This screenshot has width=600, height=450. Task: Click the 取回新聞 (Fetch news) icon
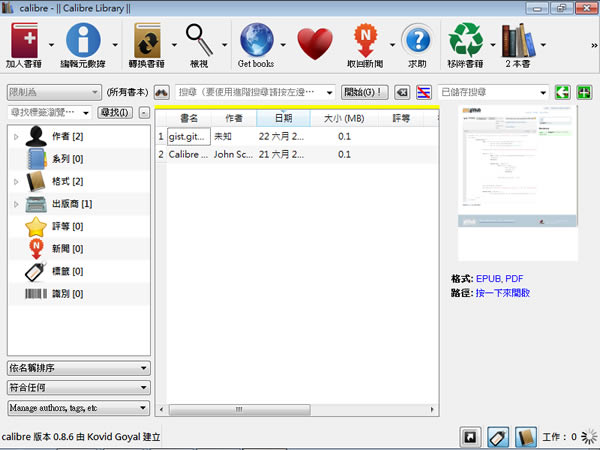[370, 44]
